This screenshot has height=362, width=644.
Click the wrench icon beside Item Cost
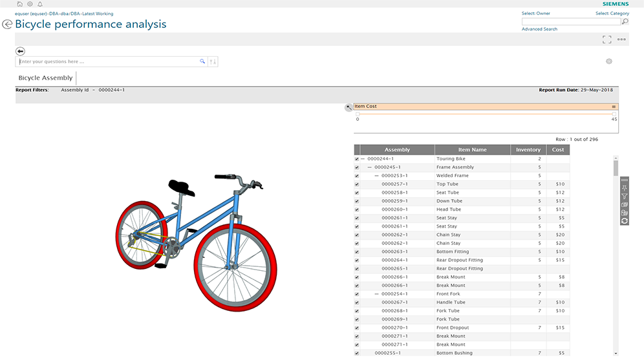pyautogui.click(x=349, y=107)
